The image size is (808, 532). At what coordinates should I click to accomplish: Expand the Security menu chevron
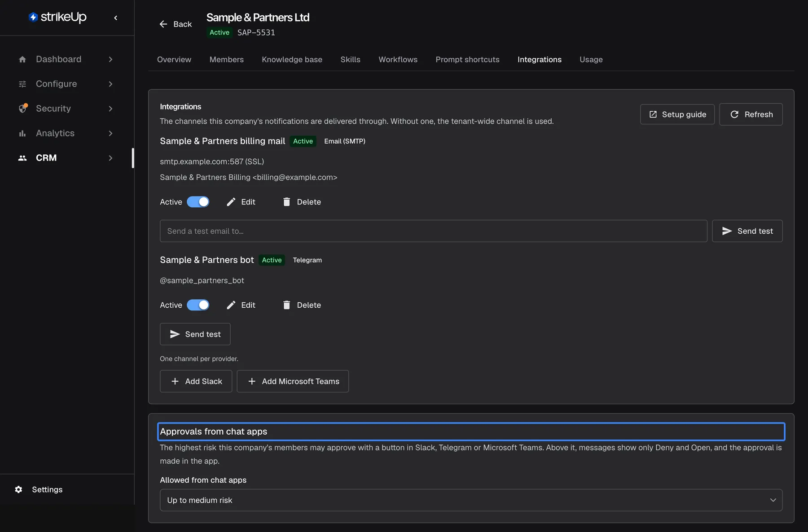pyautogui.click(x=110, y=109)
